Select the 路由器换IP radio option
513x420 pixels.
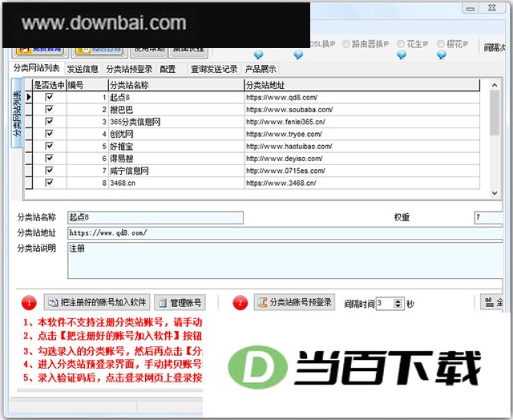[x=345, y=44]
